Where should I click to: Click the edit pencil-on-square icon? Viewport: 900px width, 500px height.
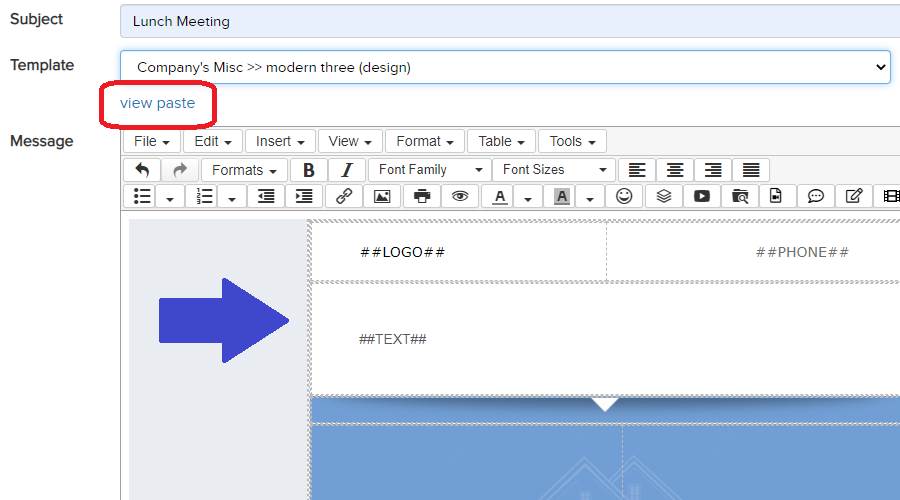tap(854, 196)
